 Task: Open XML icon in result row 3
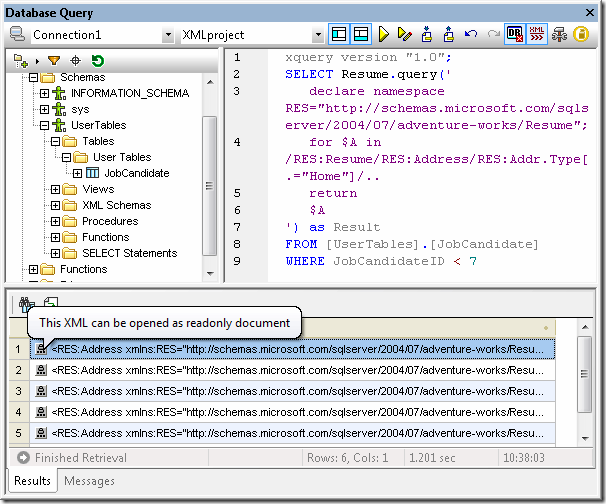[x=40, y=391]
